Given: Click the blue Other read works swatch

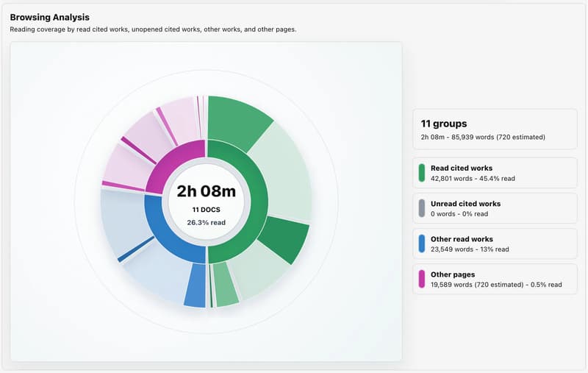Looking at the screenshot, I should click(x=422, y=244).
